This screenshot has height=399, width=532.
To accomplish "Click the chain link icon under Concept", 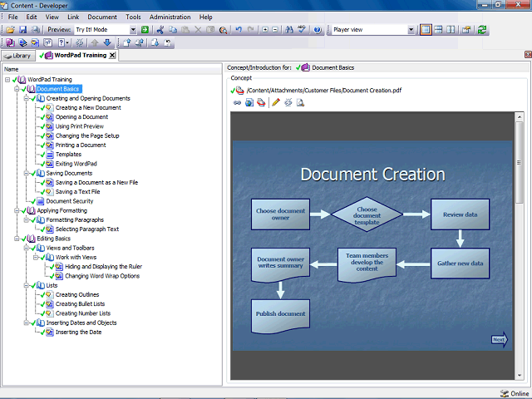I will [237, 102].
